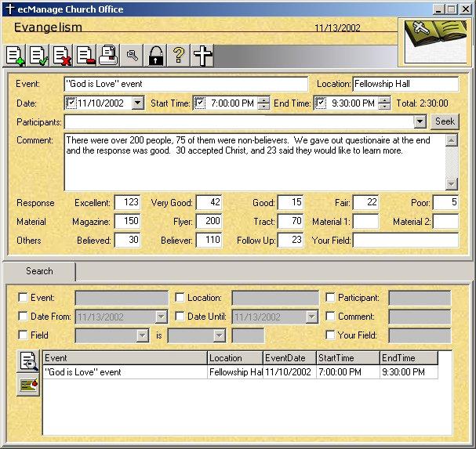
Task: Click the remove entry minus icon
Action: (85, 56)
